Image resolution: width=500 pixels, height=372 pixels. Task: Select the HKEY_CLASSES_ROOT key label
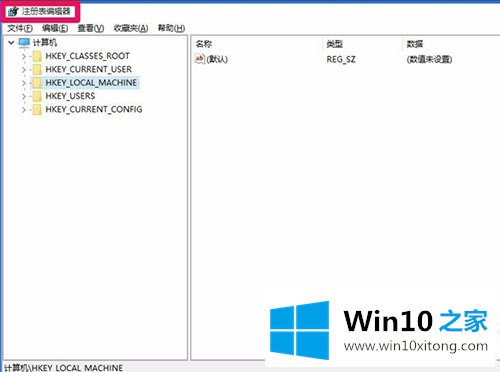(x=87, y=56)
